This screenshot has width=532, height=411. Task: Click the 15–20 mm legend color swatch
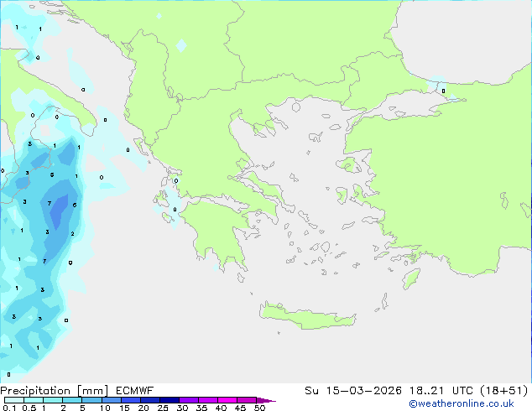[x=130, y=400]
